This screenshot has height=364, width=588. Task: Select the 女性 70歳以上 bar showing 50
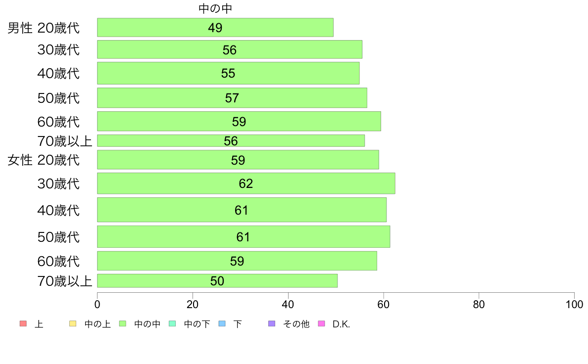(217, 281)
